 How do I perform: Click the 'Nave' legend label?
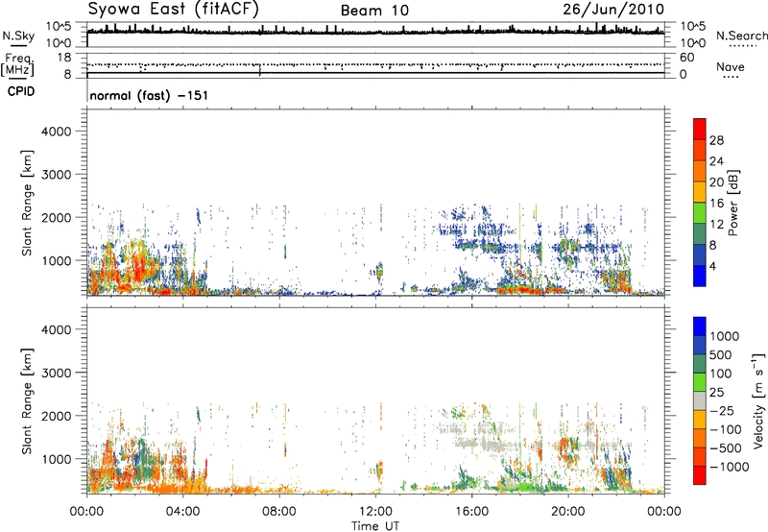pyautogui.click(x=731, y=66)
